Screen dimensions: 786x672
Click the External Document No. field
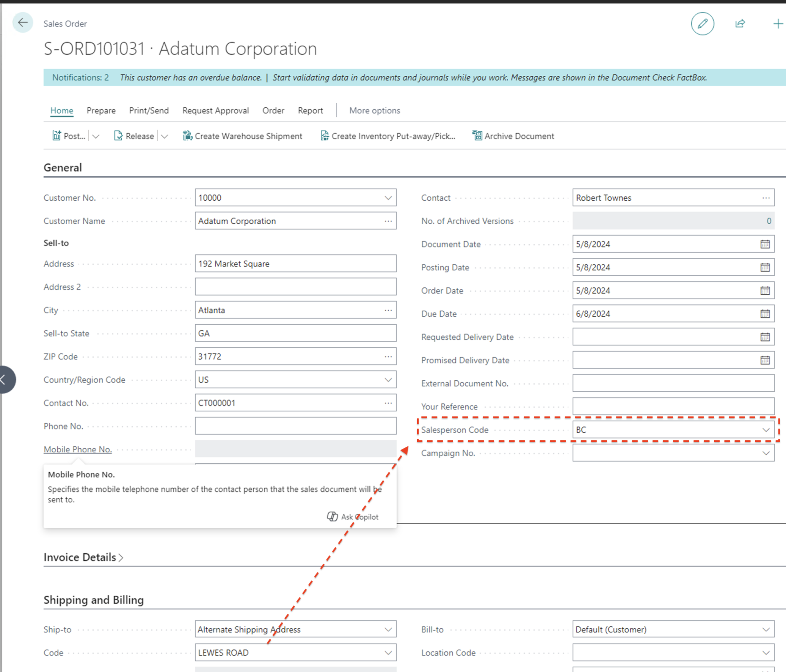674,383
